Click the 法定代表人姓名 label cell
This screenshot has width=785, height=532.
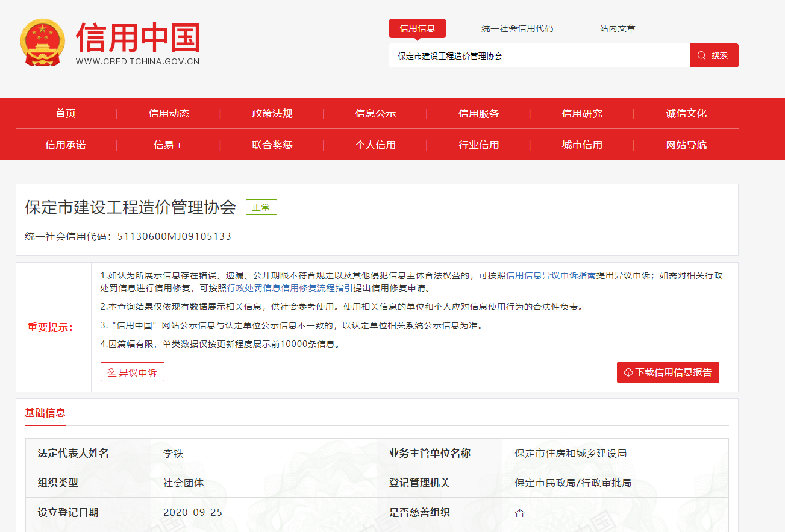point(89,453)
